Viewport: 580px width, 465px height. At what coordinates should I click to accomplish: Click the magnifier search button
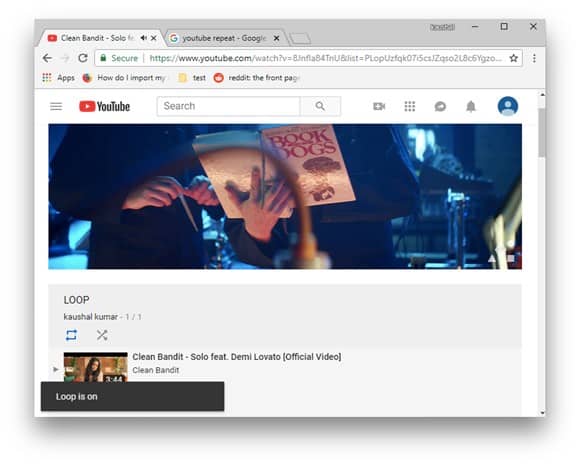(x=320, y=106)
